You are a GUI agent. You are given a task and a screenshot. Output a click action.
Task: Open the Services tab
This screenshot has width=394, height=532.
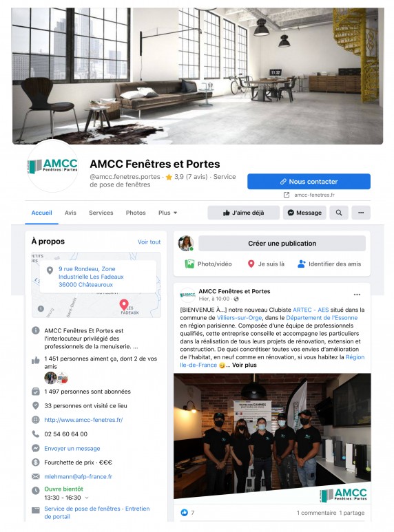pos(101,213)
